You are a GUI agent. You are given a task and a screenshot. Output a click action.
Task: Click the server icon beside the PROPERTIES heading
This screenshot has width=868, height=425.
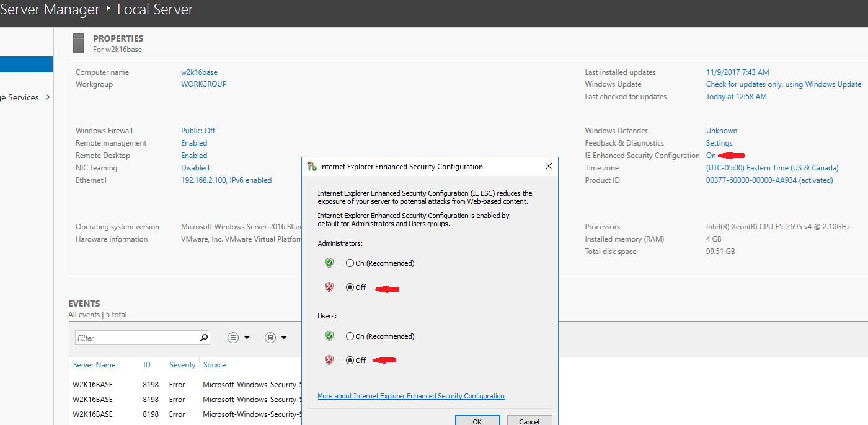point(78,43)
